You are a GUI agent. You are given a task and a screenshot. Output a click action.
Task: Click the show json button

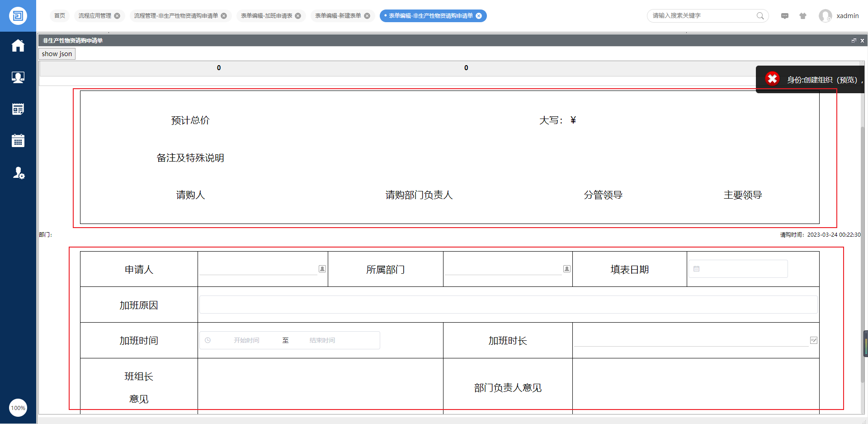coord(57,54)
